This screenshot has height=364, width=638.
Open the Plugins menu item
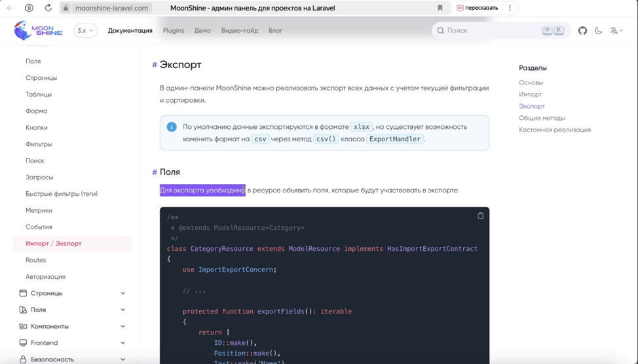pyautogui.click(x=174, y=31)
